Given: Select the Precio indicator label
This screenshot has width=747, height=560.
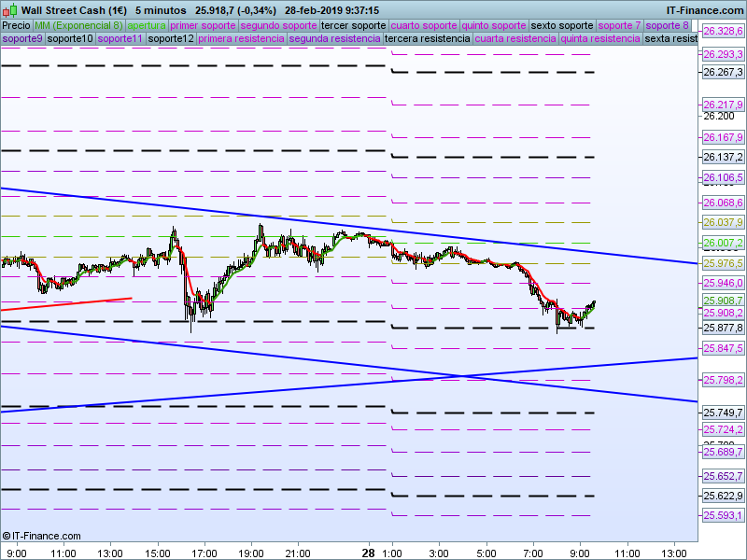Looking at the screenshot, I should click(x=17, y=25).
